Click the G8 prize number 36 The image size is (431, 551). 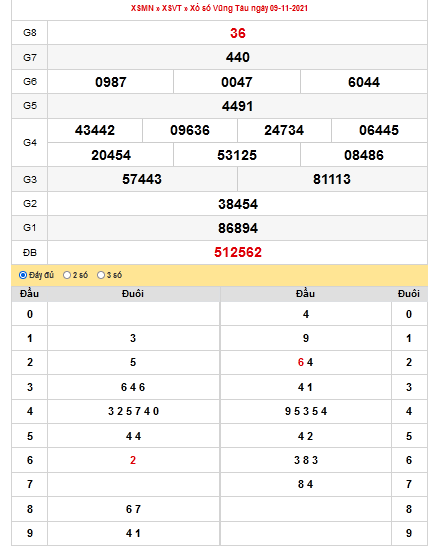238,33
